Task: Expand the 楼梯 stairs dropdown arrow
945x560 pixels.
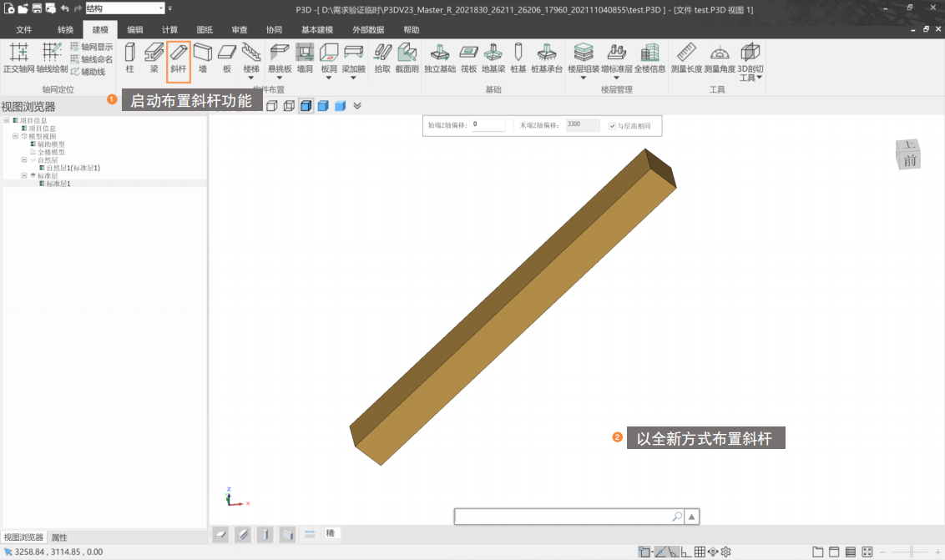Action: [x=251, y=78]
